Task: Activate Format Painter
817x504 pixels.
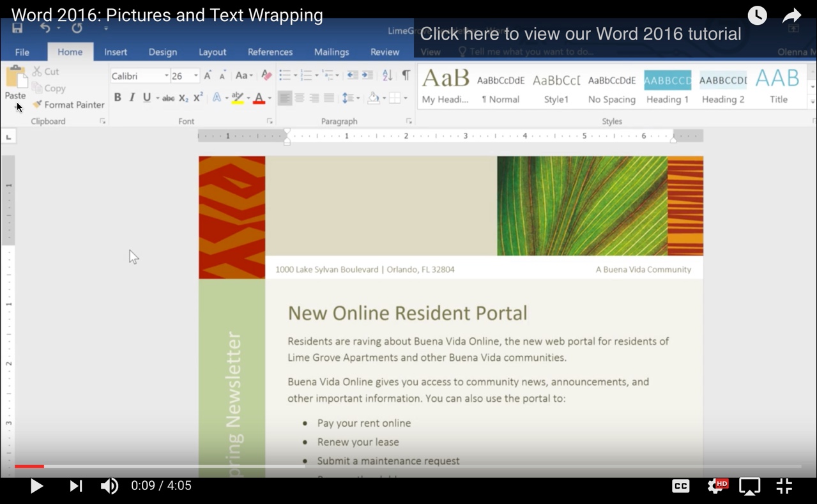Action: [x=68, y=104]
